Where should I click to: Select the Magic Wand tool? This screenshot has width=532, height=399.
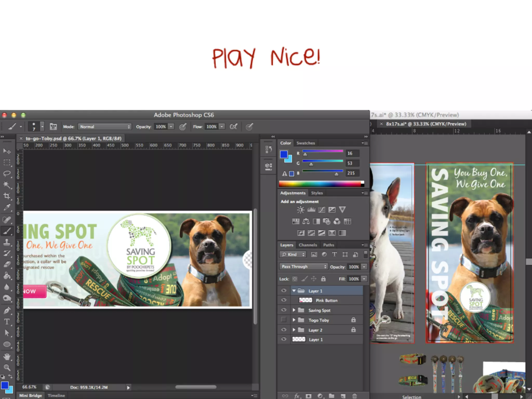point(7,185)
